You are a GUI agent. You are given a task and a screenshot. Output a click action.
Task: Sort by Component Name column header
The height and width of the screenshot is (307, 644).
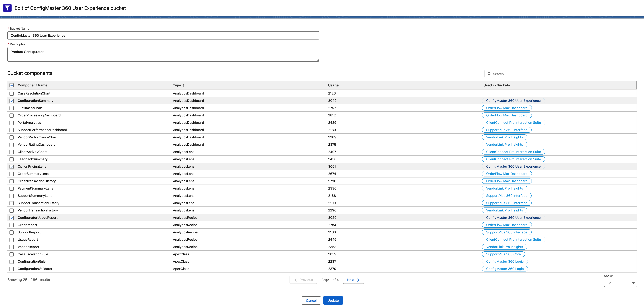point(32,85)
